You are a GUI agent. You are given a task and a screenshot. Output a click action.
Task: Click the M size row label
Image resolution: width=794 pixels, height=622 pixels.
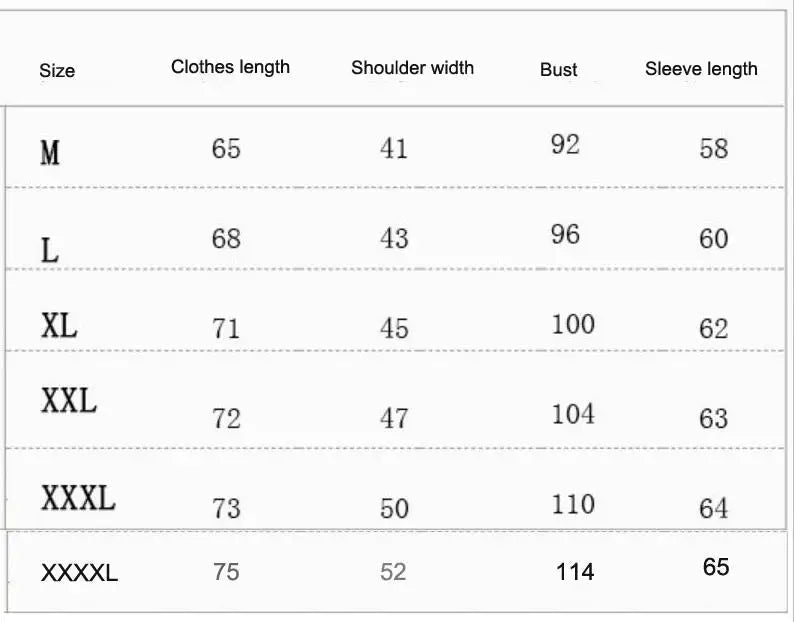[50, 152]
